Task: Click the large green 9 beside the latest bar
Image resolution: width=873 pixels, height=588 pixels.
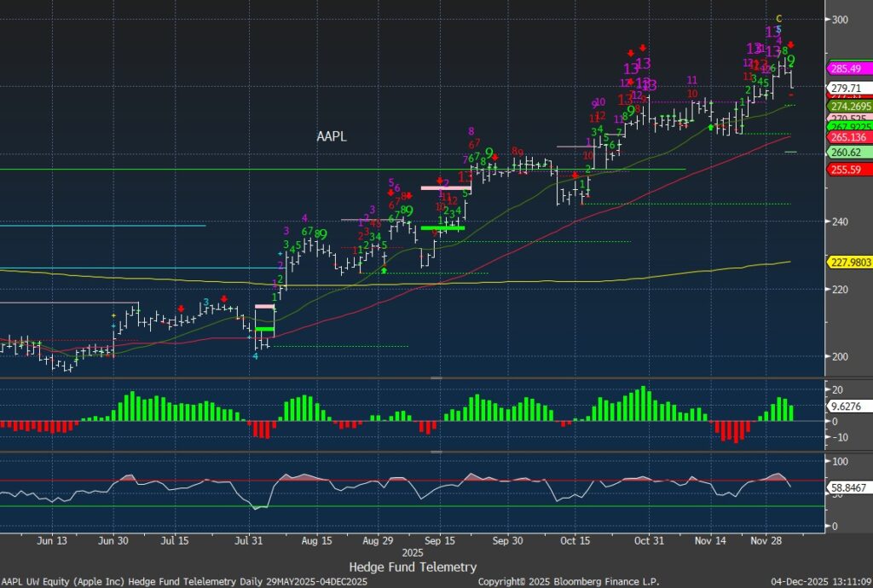Action: tap(791, 61)
